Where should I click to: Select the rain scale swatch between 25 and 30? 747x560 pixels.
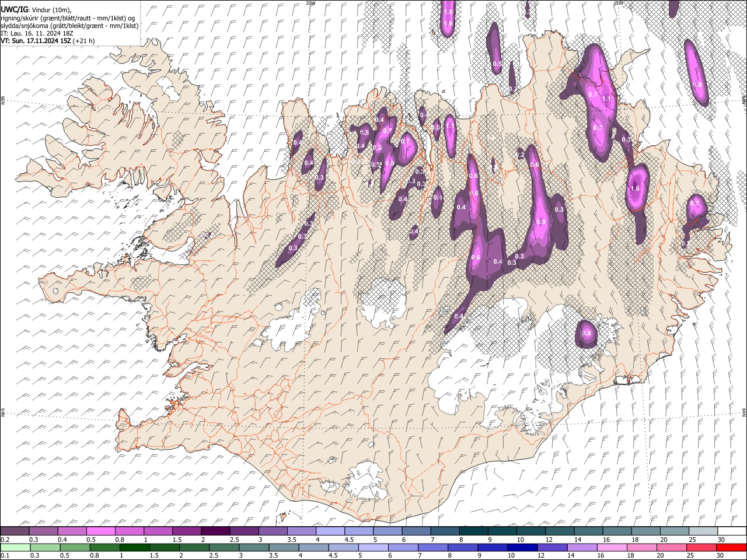[x=701, y=547]
